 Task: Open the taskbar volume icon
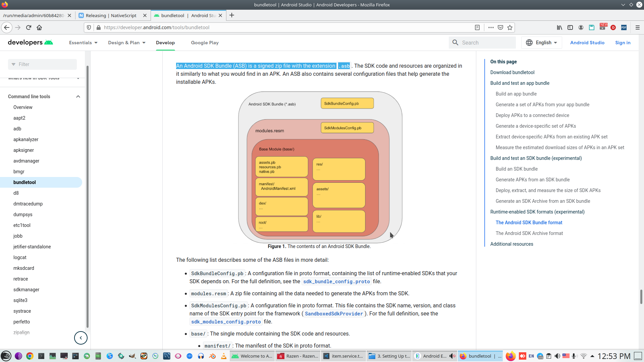pyautogui.click(x=557, y=356)
